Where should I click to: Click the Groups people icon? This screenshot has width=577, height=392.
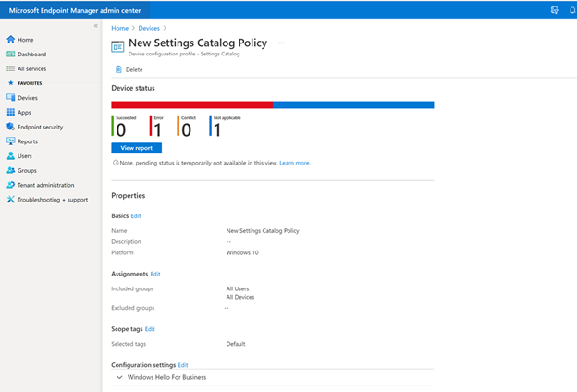tap(11, 170)
